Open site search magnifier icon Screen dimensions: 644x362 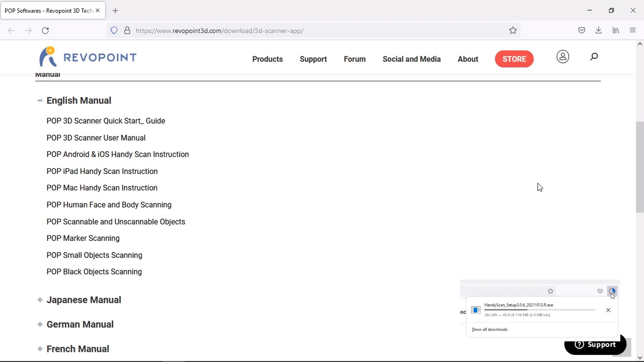tap(594, 57)
